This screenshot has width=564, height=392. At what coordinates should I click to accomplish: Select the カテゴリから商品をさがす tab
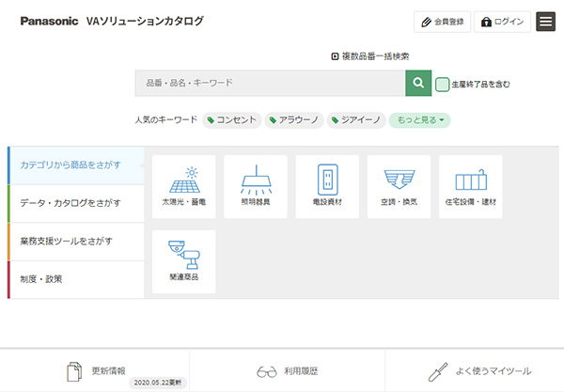click(76, 165)
